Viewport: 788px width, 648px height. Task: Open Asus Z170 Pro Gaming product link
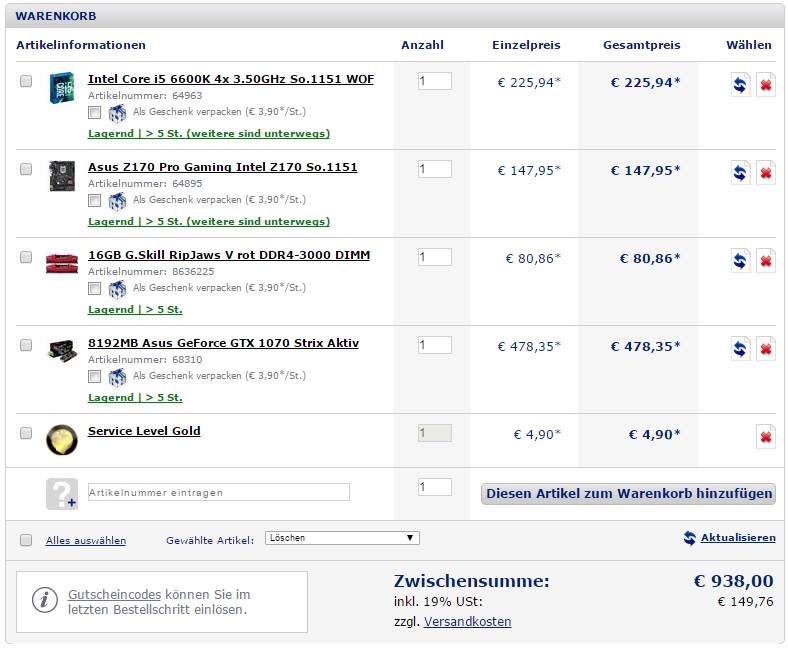(223, 167)
